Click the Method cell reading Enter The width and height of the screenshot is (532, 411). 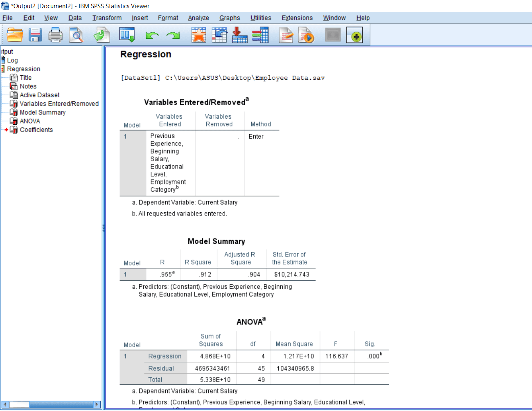point(256,137)
